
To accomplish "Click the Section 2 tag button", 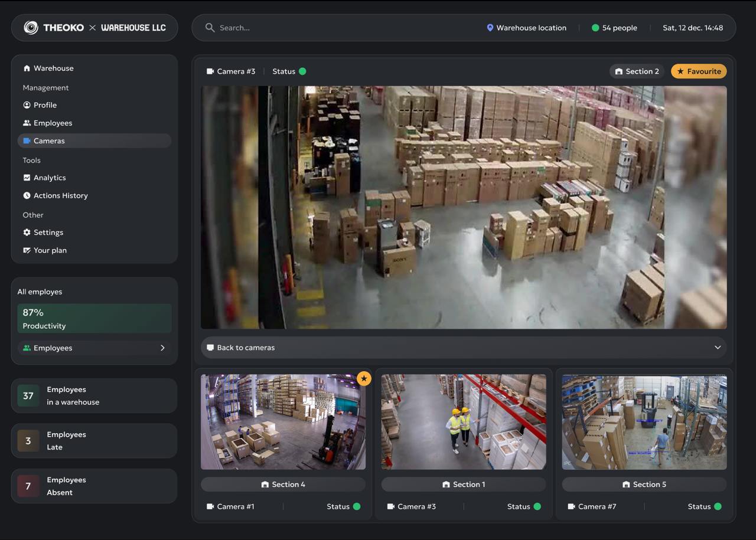I will tap(637, 71).
